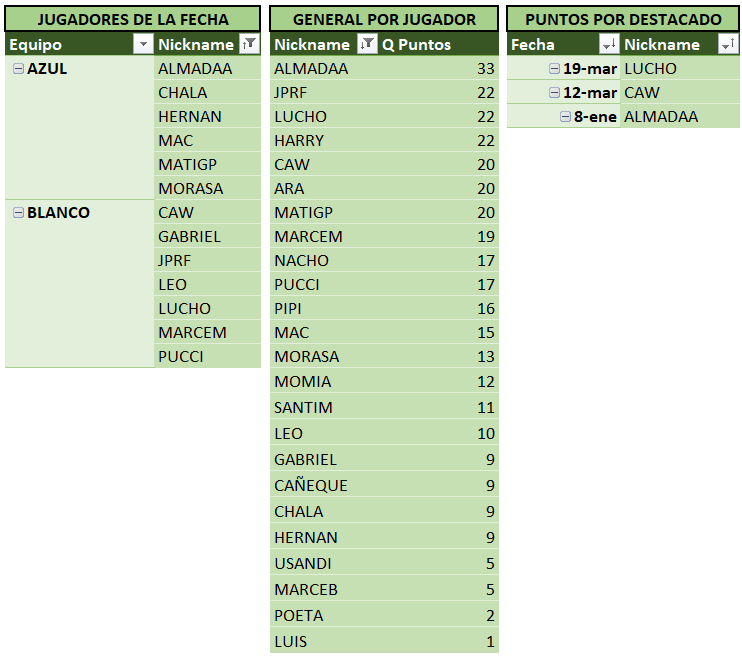Click the GENERAL POR JUGADOR title cell
The image size is (742, 657).
point(384,19)
